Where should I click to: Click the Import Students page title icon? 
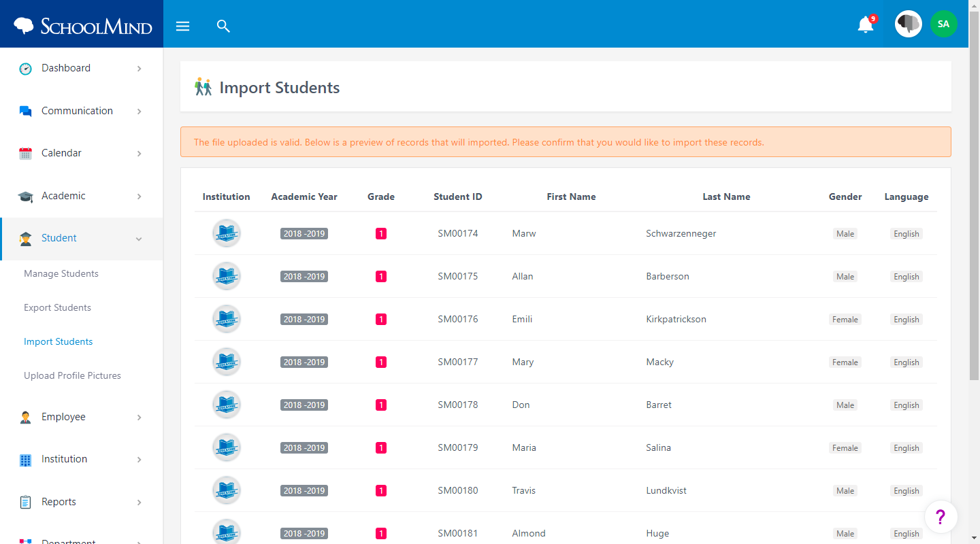click(x=203, y=87)
